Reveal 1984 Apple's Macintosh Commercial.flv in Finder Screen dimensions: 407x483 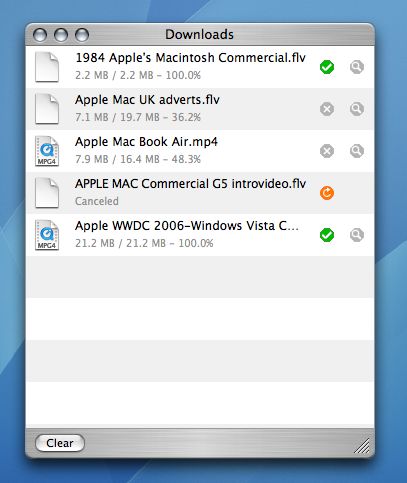coord(357,67)
